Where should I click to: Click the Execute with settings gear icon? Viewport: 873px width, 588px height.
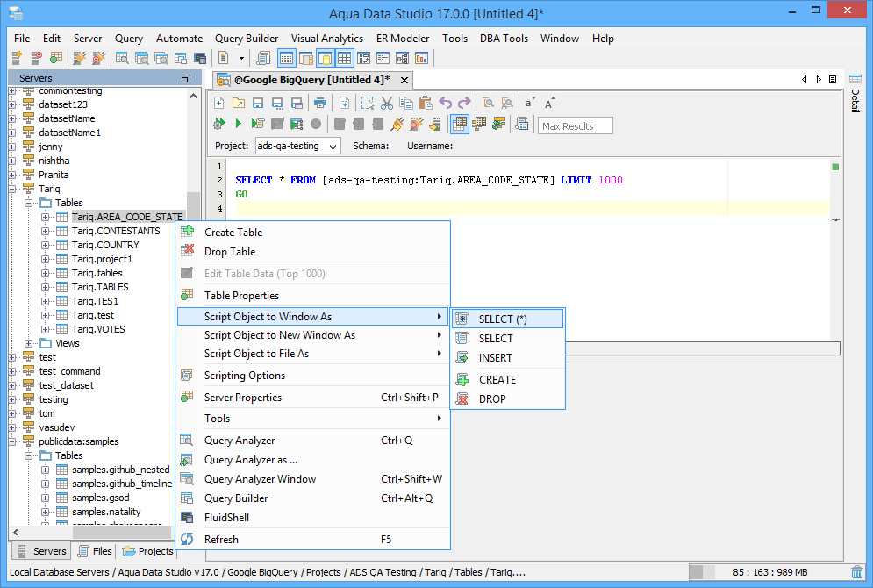point(218,124)
